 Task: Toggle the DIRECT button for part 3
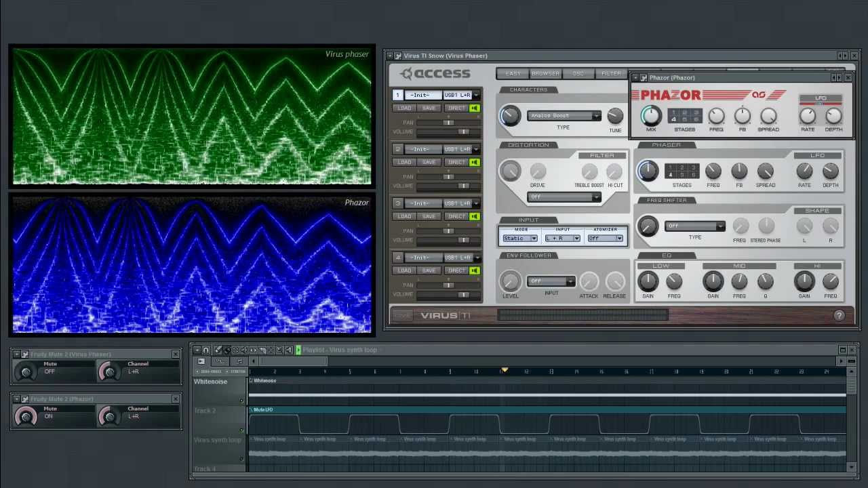456,216
